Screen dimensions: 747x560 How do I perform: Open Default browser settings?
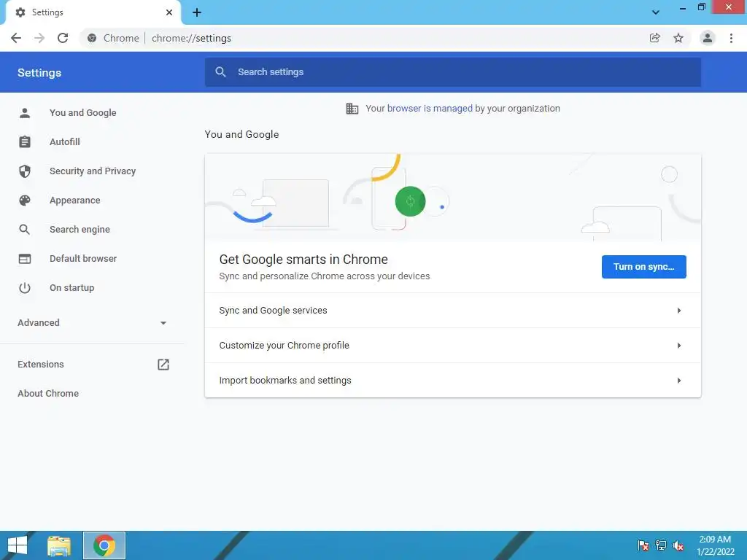click(x=83, y=259)
